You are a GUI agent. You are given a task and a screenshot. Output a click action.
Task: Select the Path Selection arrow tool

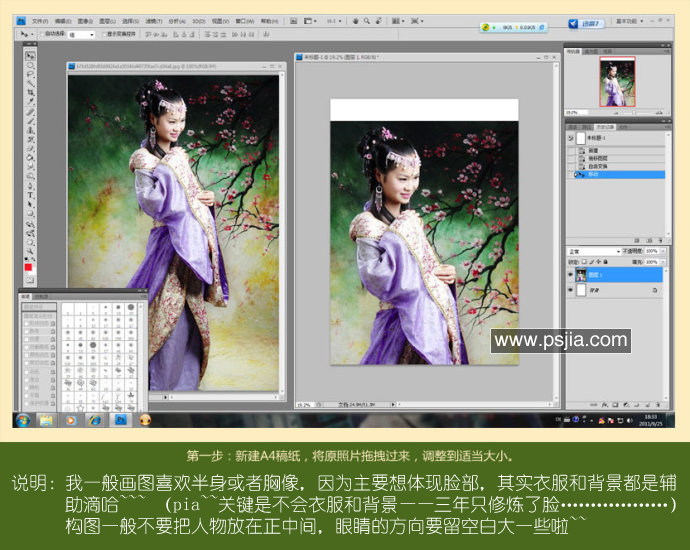(30, 205)
